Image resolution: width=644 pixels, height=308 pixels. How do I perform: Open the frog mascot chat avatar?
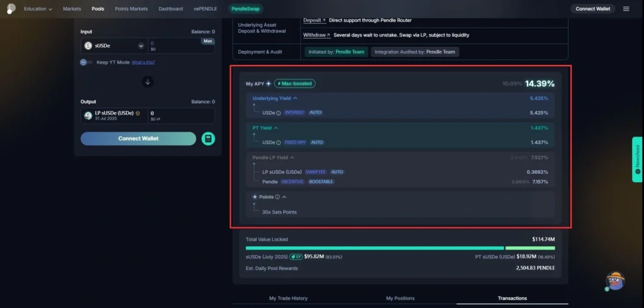click(614, 282)
